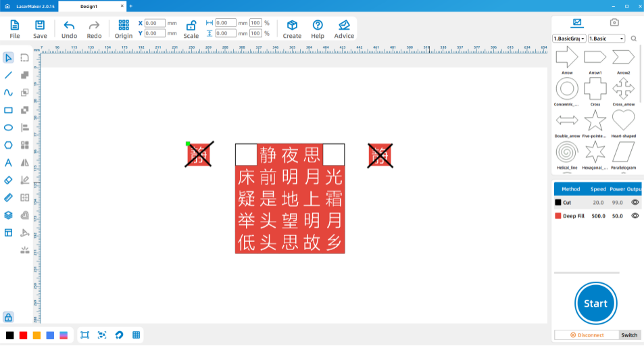Open the layout template tool in left toolbar
The width and height of the screenshot is (644, 346).
8,232
